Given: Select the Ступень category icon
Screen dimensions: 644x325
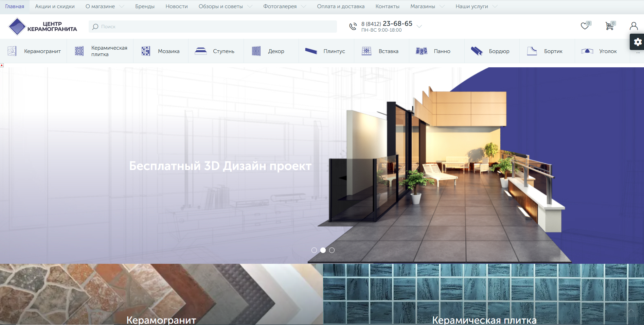Looking at the screenshot, I should click(201, 51).
